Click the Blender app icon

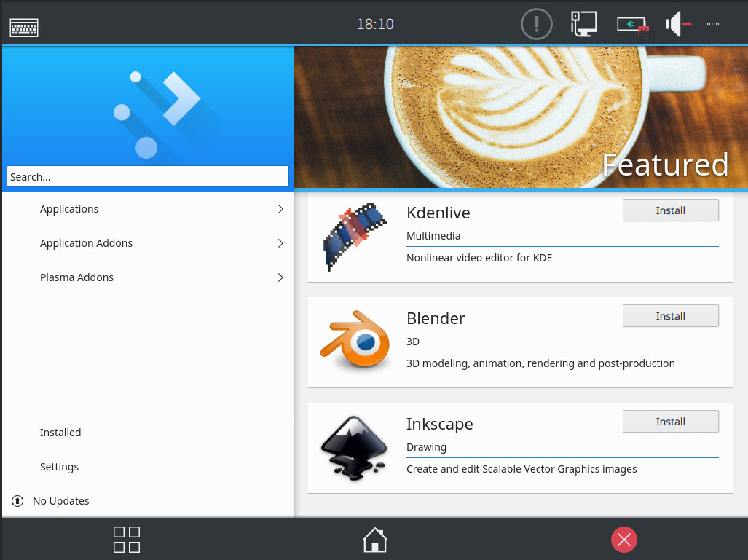click(x=355, y=339)
